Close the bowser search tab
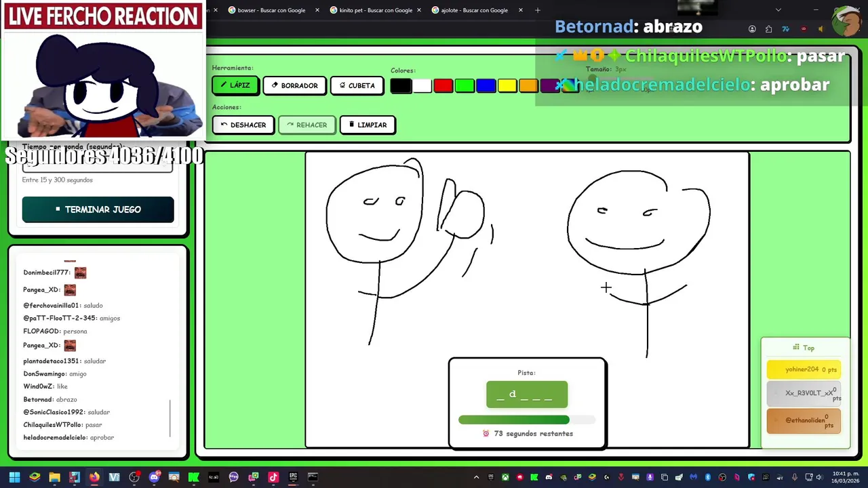 coord(317,10)
